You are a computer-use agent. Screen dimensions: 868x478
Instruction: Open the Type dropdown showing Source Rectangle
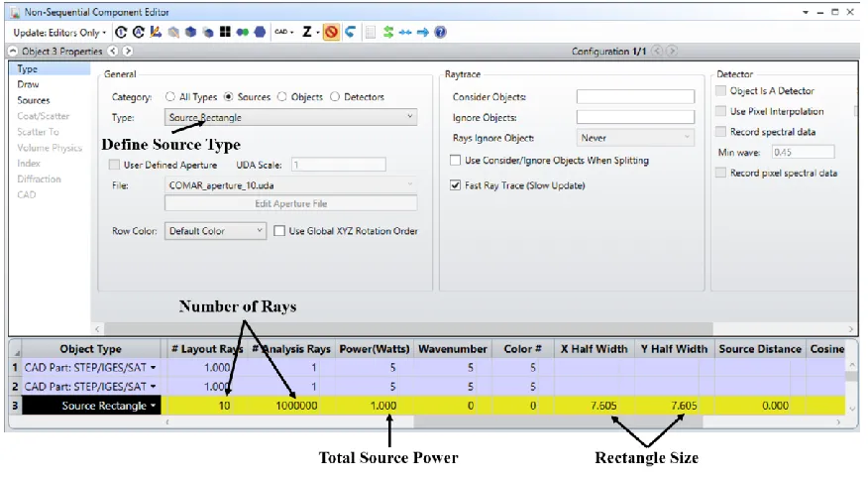(290, 117)
